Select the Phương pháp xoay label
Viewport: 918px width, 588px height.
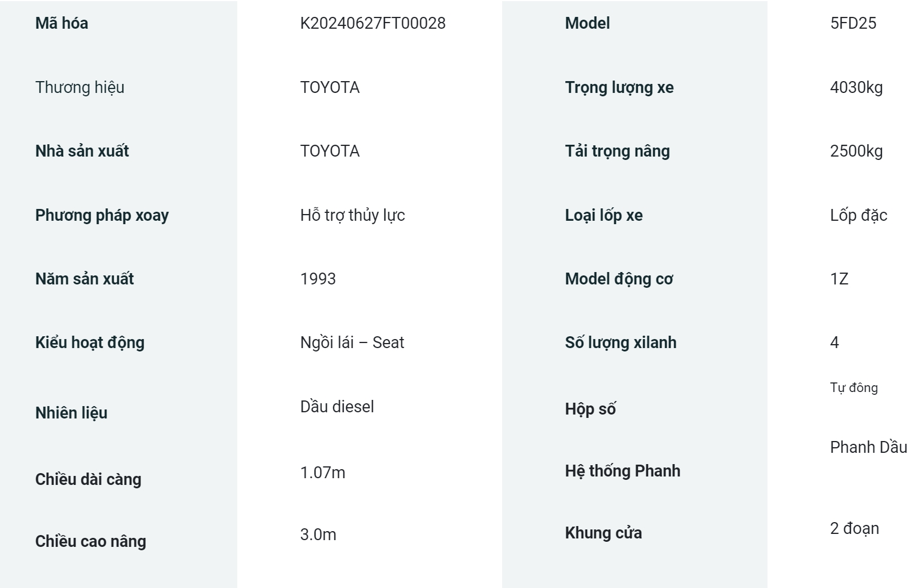(x=102, y=215)
